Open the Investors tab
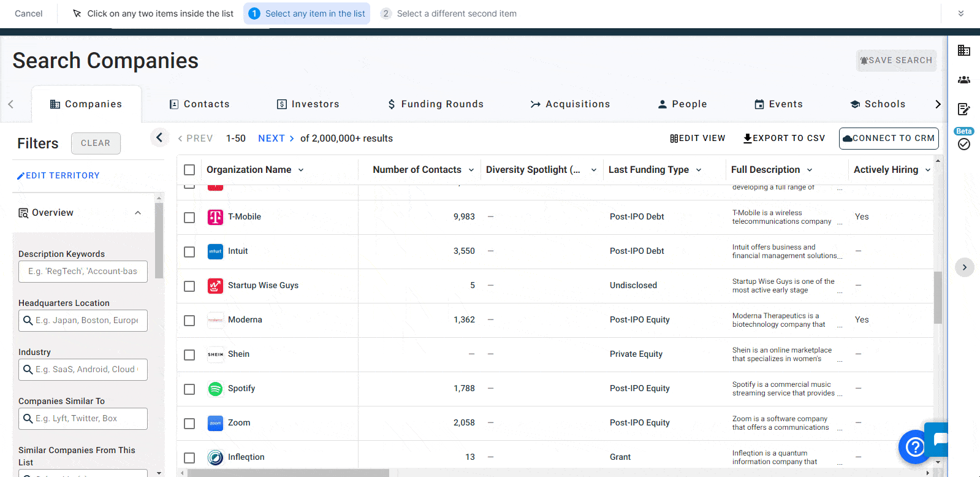 point(308,104)
